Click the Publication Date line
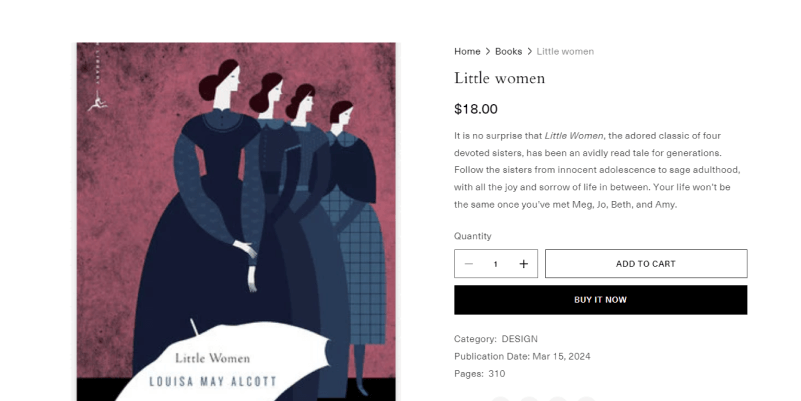 coord(521,356)
